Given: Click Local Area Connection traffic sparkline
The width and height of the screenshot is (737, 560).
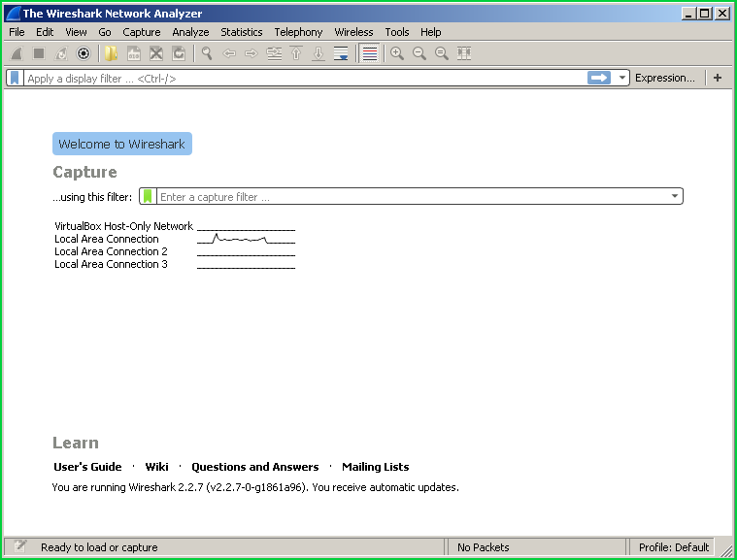Looking at the screenshot, I should pos(246,239).
